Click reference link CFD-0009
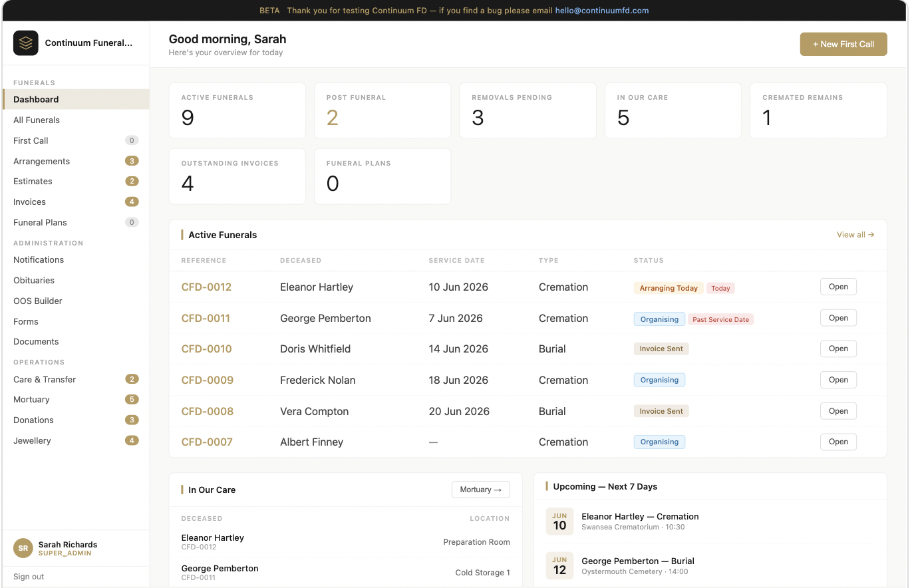 point(208,380)
